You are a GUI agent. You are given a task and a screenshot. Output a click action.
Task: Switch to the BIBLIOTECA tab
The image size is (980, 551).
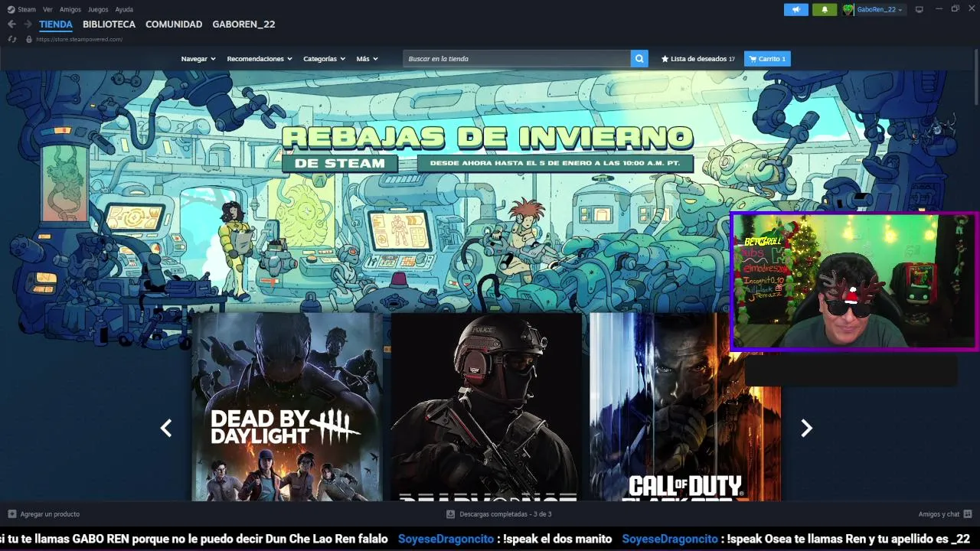point(109,24)
